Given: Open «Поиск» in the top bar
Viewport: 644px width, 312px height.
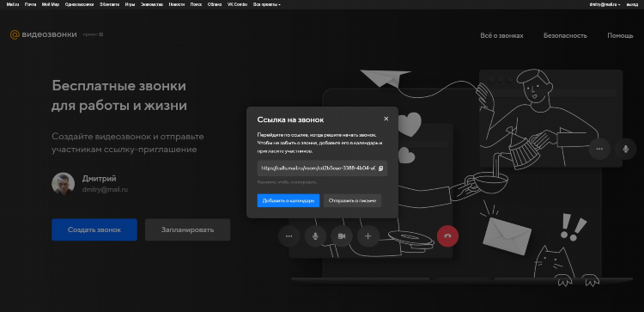Looking at the screenshot, I should click(x=196, y=4).
